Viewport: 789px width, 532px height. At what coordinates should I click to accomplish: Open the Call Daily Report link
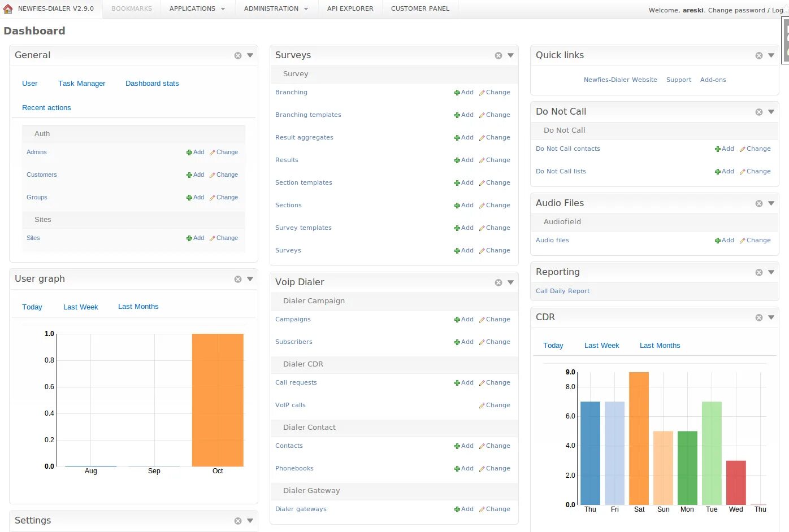click(x=563, y=291)
